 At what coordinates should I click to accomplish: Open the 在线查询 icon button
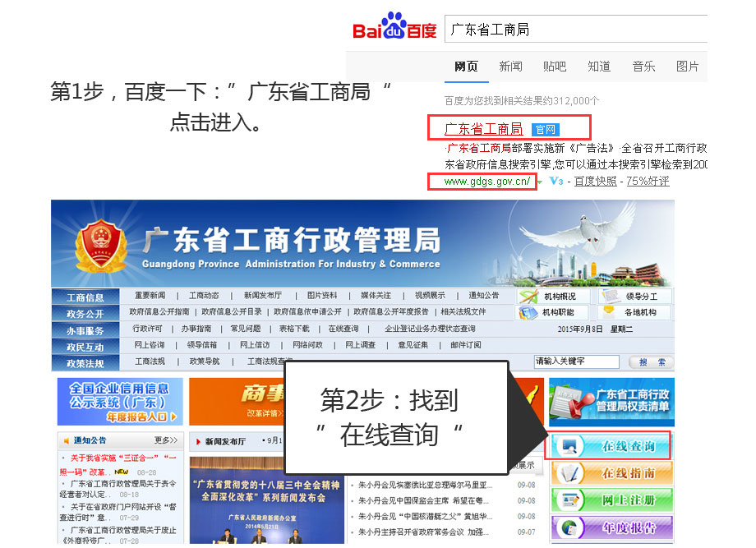[609, 446]
